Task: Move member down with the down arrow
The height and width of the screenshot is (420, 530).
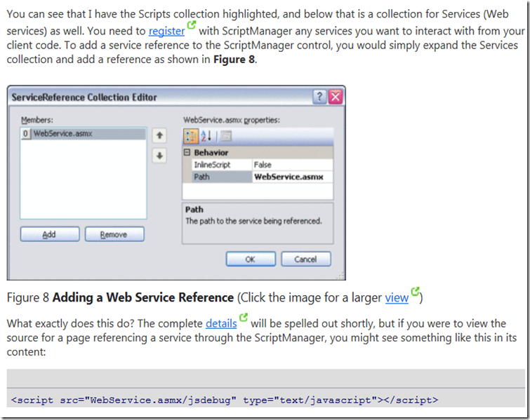Action: click(159, 156)
